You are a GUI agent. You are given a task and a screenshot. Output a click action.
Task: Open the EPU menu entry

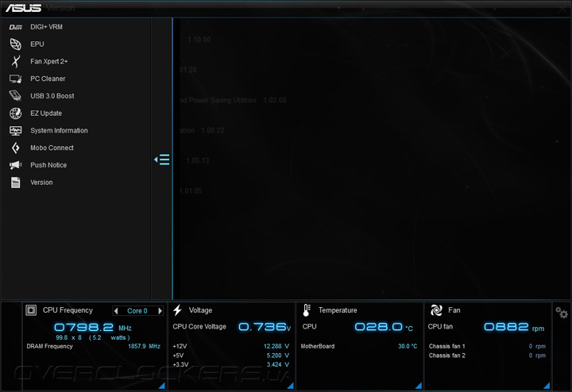coord(37,44)
